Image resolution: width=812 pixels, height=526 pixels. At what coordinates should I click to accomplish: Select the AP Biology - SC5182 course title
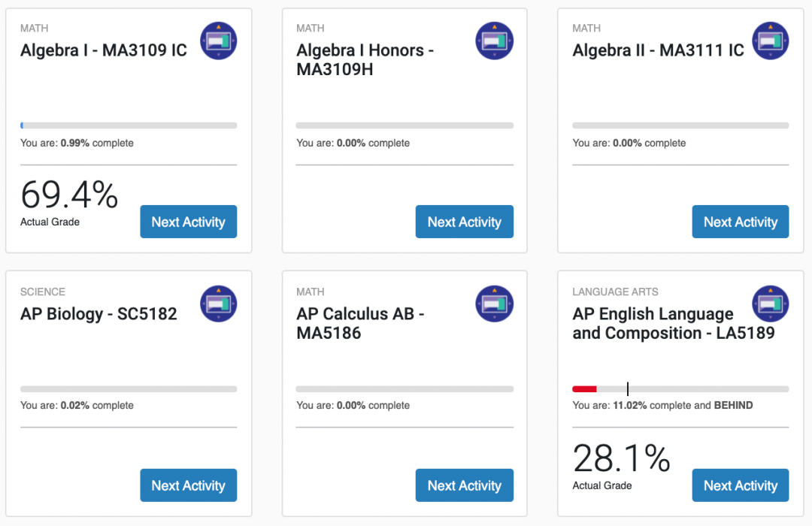pyautogui.click(x=98, y=314)
